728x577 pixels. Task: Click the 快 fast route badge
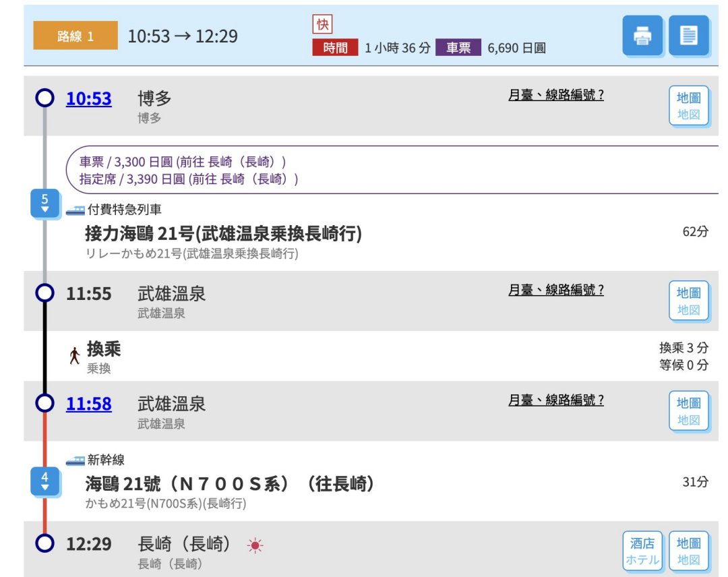[323, 24]
